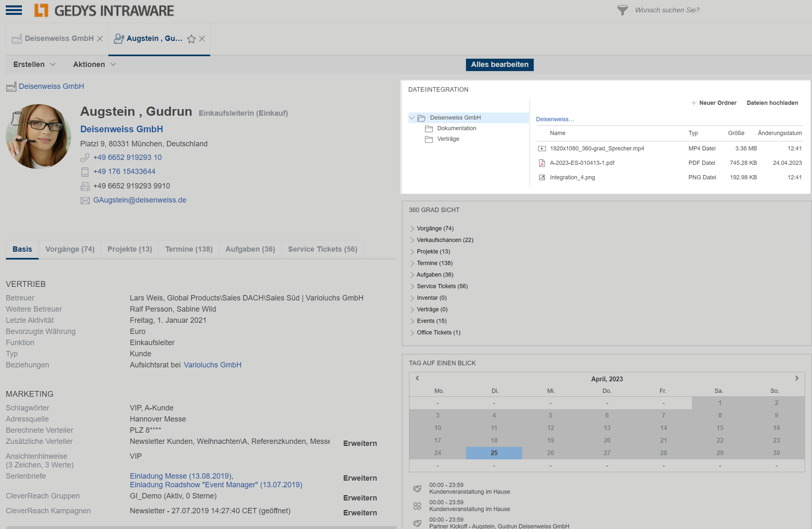The width and height of the screenshot is (812, 529).
Task: Open the hamburger main menu
Action: pyautogui.click(x=14, y=10)
